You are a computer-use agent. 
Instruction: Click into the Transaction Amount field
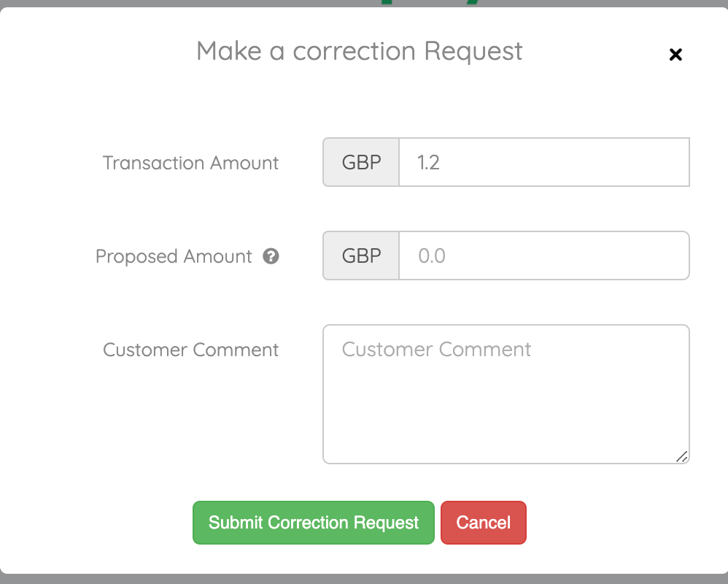click(x=543, y=162)
